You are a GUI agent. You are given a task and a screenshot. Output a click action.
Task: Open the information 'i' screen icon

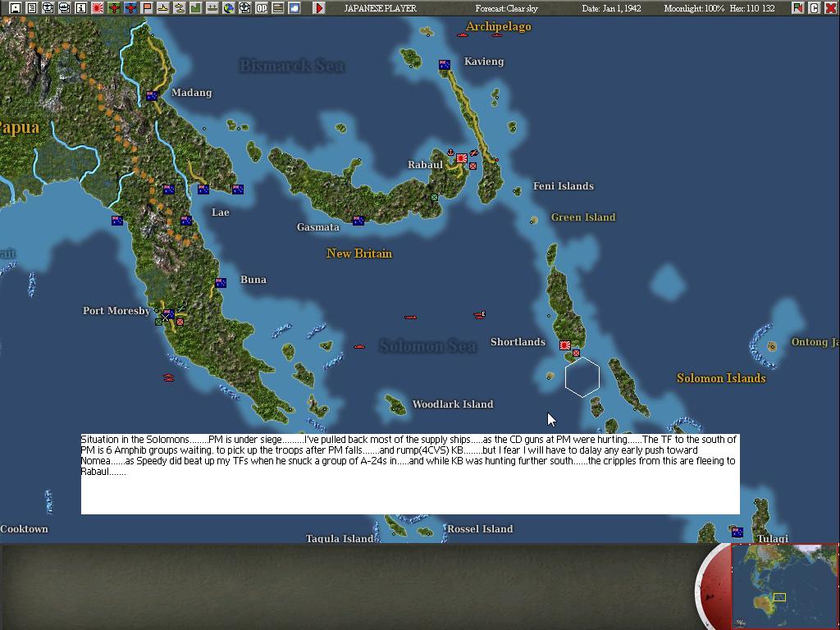tap(81, 8)
